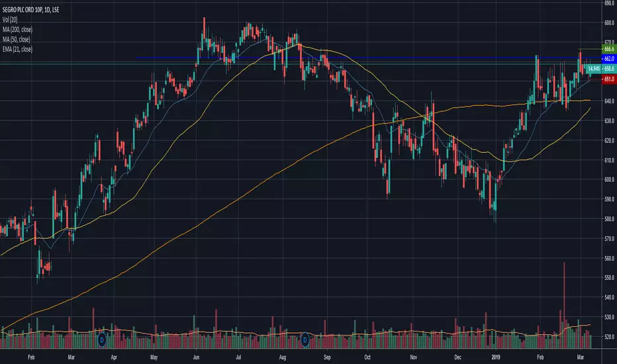Viewport: 617px width, 364px height.
Task: Click the Oct label on time axis
Action: pyautogui.click(x=367, y=357)
